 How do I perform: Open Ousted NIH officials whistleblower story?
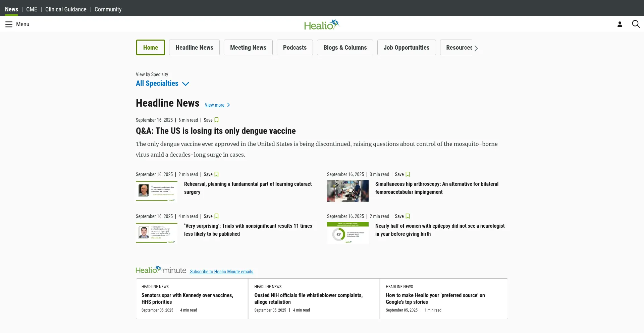pyautogui.click(x=308, y=298)
